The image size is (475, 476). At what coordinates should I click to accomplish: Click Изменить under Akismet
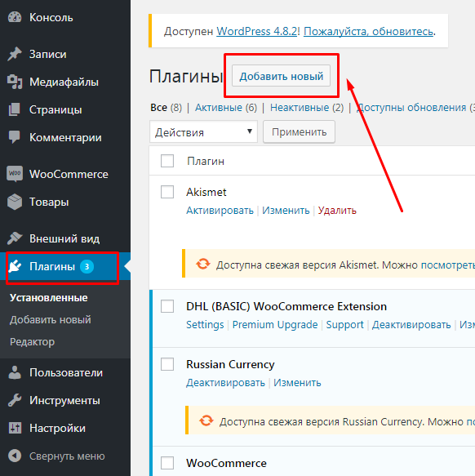[286, 211]
